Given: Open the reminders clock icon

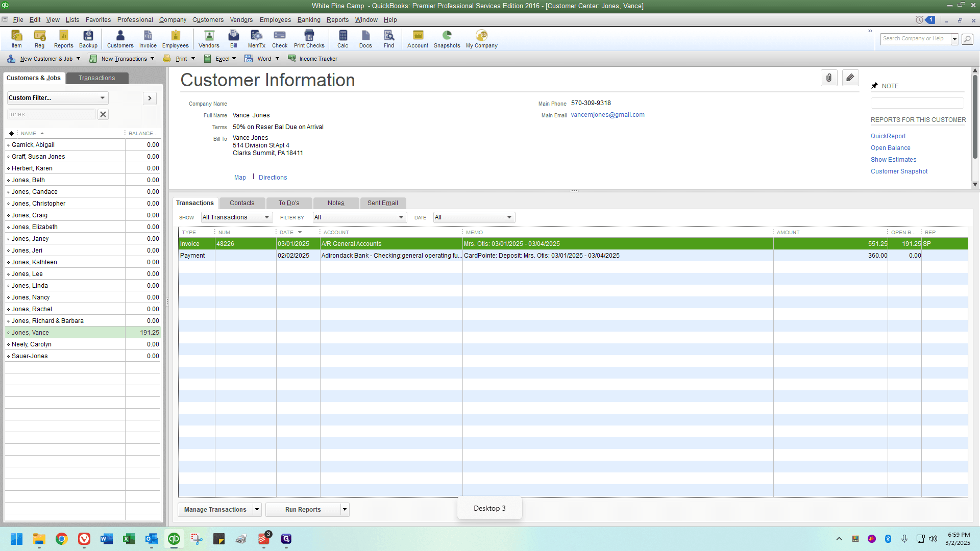Looking at the screenshot, I should pyautogui.click(x=919, y=20).
